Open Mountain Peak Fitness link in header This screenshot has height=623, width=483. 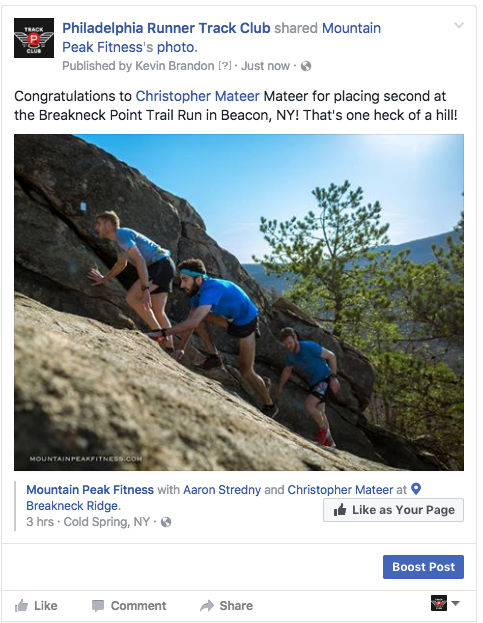221,38
